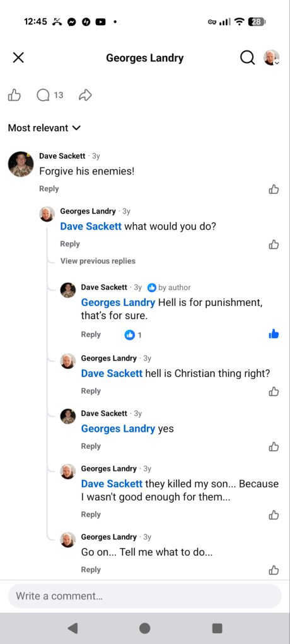The width and height of the screenshot is (290, 644).
Task: Like the post with the thumbs-up icon
Action: point(14,95)
